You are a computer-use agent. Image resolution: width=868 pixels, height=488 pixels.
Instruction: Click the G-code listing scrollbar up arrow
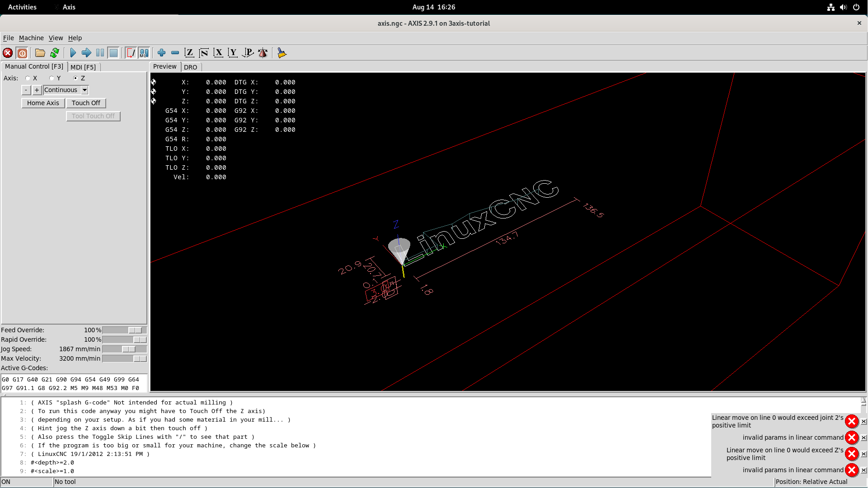(x=863, y=400)
